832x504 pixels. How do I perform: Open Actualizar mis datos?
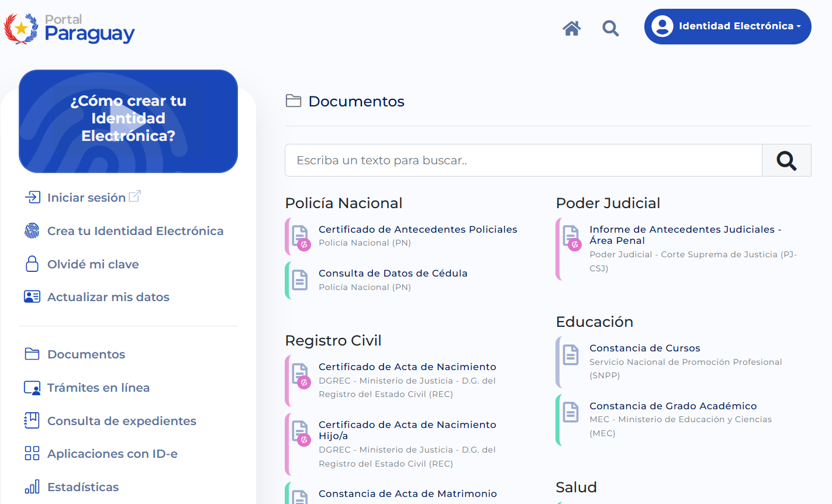coord(108,297)
